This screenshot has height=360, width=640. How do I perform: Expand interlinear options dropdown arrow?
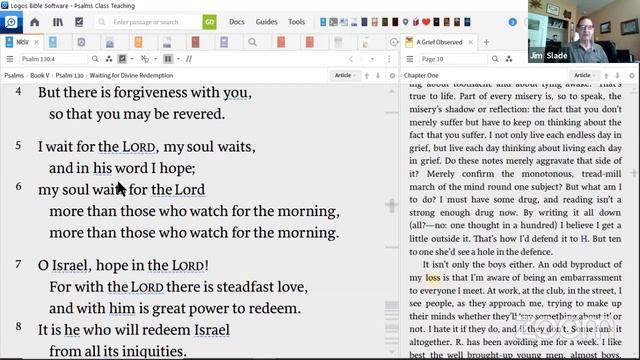pos(156,59)
